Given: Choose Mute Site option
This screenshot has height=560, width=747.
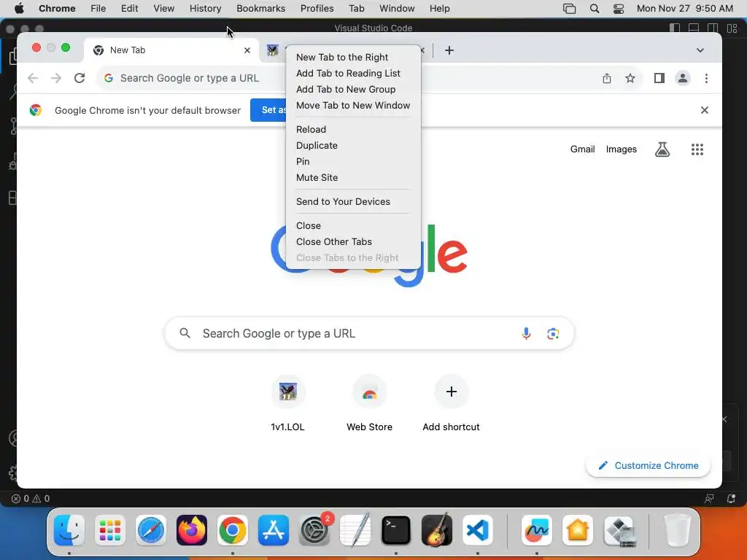Looking at the screenshot, I should point(317,178).
